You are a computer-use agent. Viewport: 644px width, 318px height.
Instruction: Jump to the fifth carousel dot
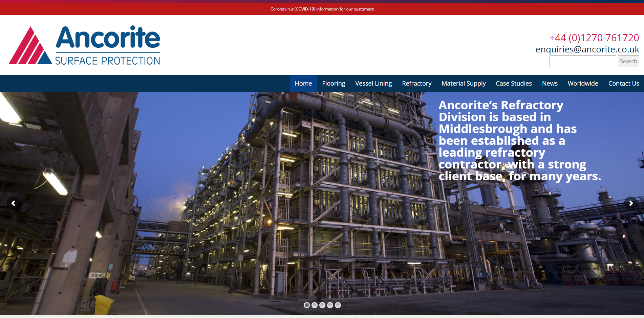[x=338, y=305]
